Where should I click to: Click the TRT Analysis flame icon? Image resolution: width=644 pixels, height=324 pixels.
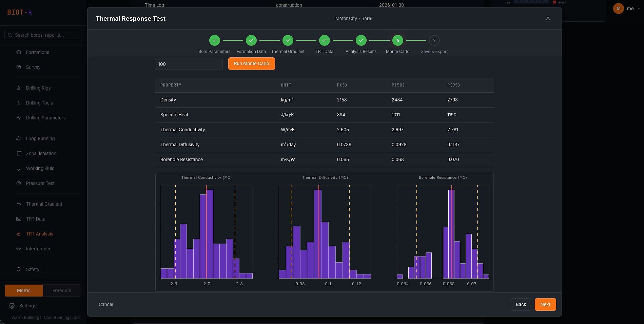click(19, 234)
